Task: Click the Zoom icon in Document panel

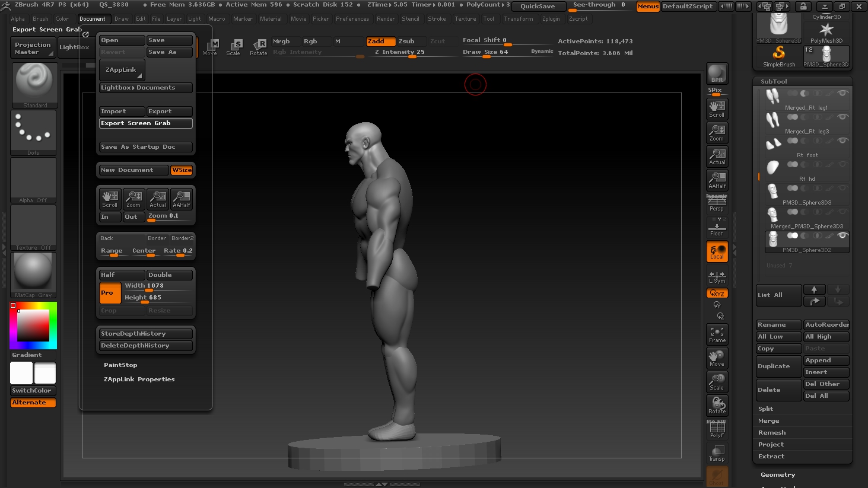Action: pos(133,199)
